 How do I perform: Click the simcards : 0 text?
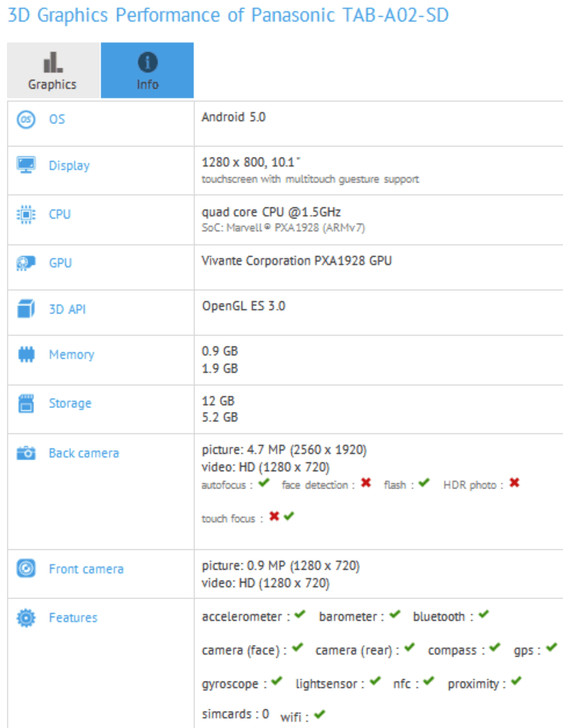235,713
